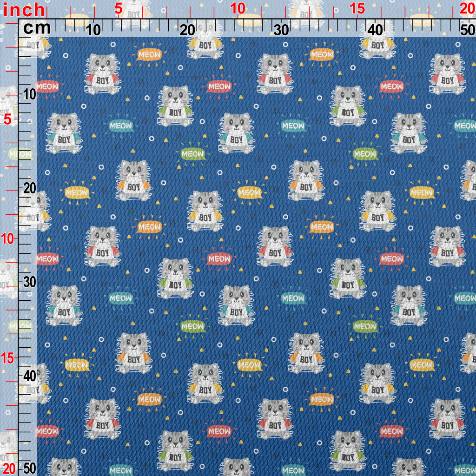Pick the 50 cm mark on top ruler
476x476 pixels.
pos(467,30)
